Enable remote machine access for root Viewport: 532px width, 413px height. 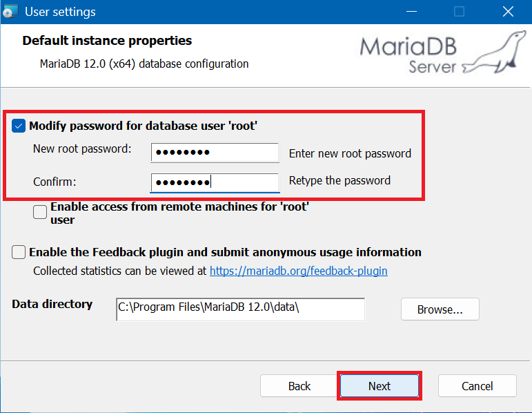pyautogui.click(x=40, y=213)
